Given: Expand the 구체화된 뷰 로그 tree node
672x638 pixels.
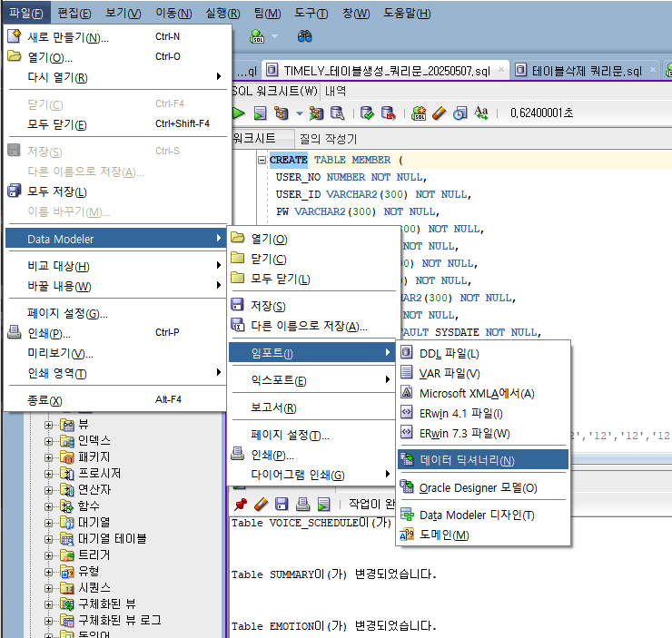Looking at the screenshot, I should (48, 621).
